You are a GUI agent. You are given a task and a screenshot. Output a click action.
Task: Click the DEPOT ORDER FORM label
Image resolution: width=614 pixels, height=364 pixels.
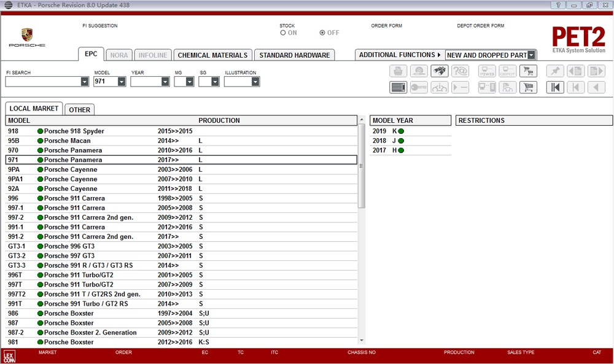(481, 26)
